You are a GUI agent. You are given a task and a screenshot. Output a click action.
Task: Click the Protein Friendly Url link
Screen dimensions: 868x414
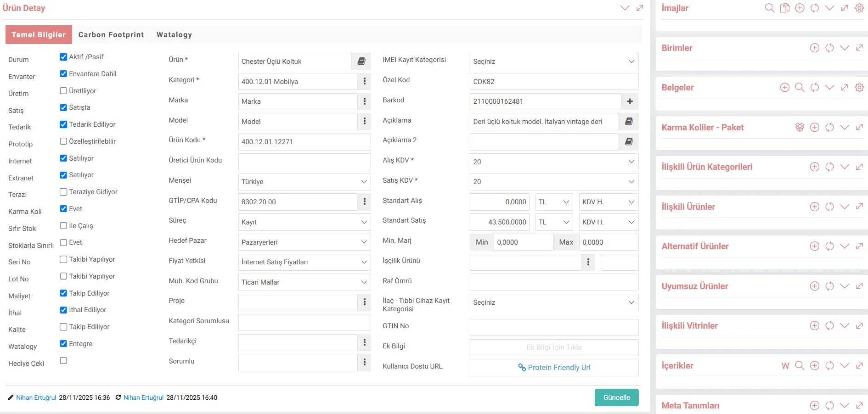[x=554, y=368]
